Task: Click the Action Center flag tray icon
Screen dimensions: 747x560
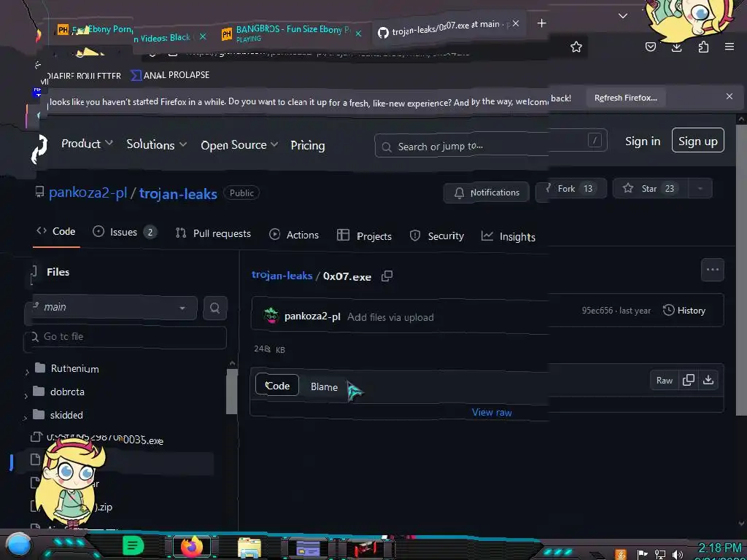Action: coord(642,554)
